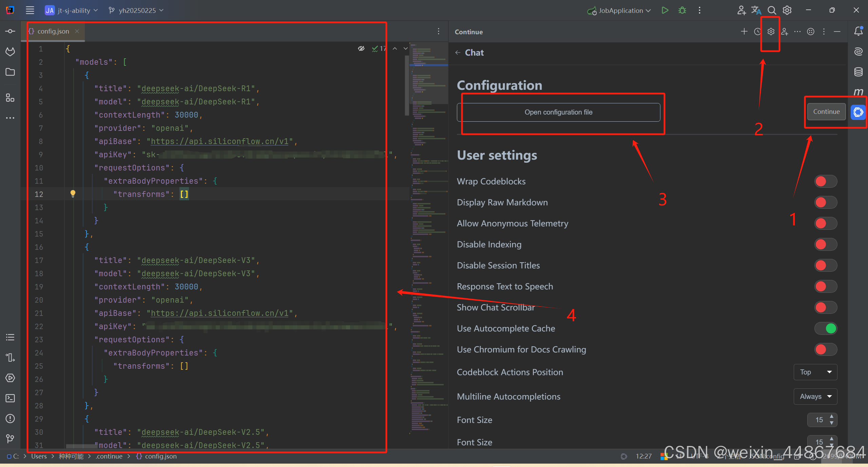Open Maven tool window icon
Image resolution: width=868 pixels, height=467 pixels.
858,92
